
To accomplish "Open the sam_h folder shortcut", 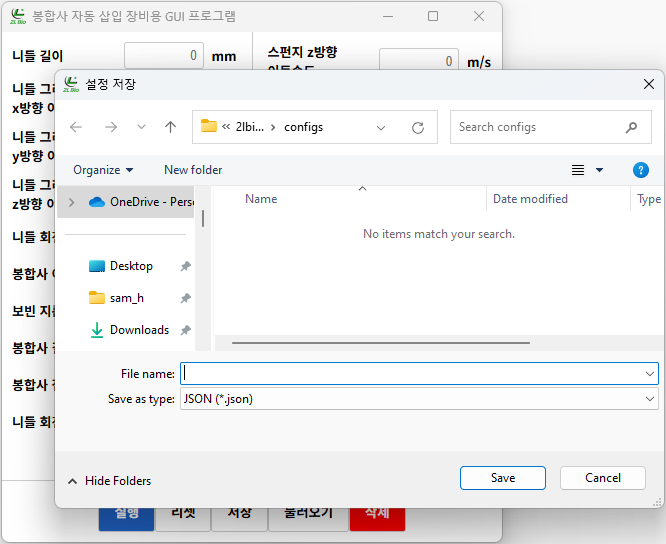I will coord(126,298).
